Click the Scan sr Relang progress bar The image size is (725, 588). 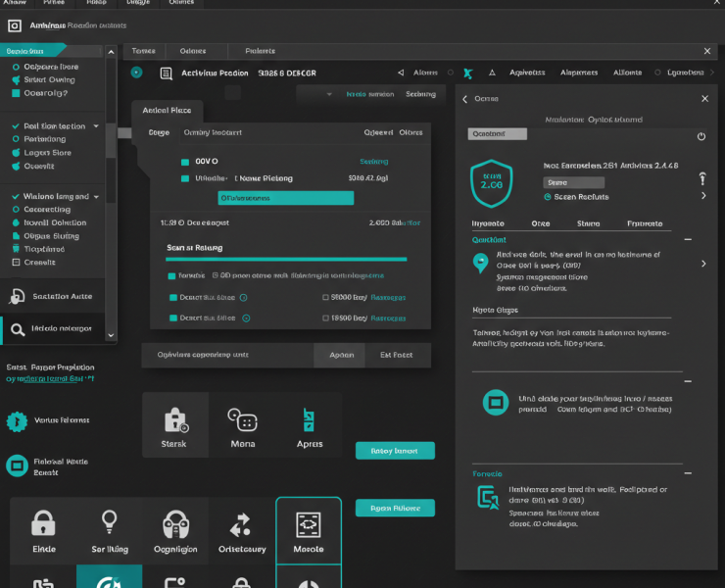pyautogui.click(x=286, y=260)
